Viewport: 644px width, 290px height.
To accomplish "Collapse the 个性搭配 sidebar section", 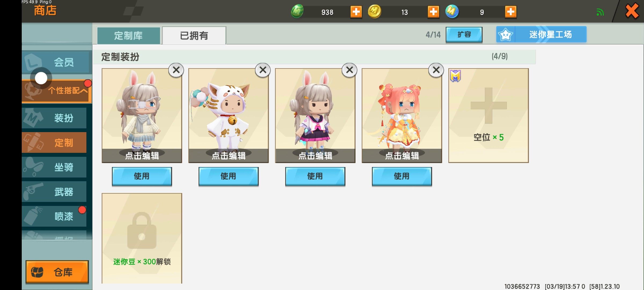I will tap(57, 91).
